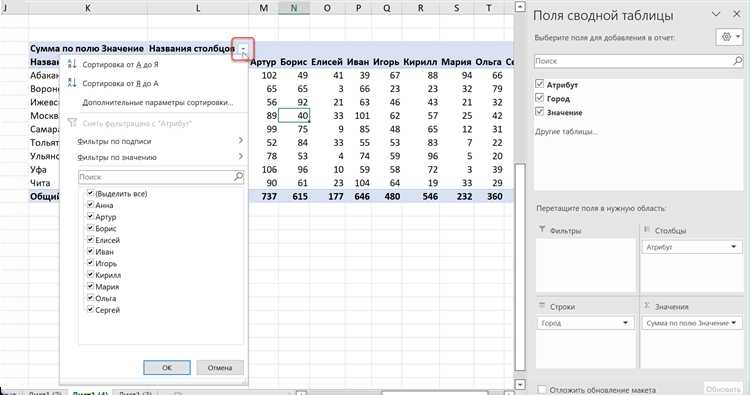Screen dimensions: 750x395
Task: Open the Город dropdown in Строки area
Action: (x=625, y=323)
